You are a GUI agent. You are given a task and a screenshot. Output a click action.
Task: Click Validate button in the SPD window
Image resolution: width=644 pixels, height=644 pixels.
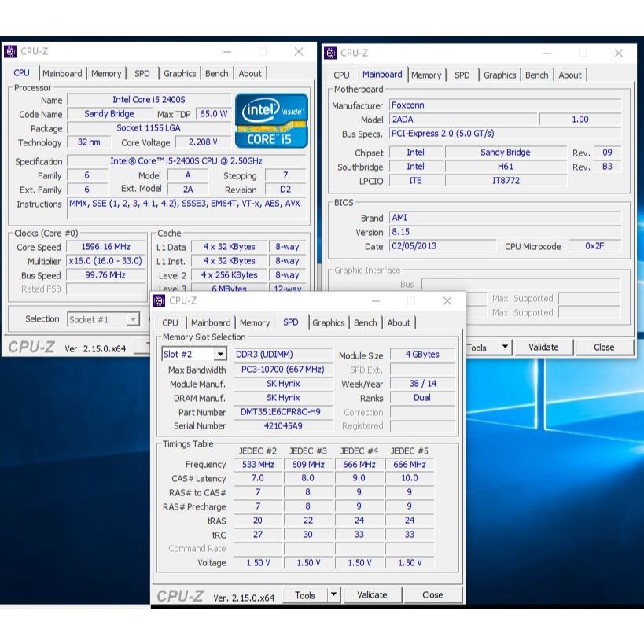tap(372, 594)
